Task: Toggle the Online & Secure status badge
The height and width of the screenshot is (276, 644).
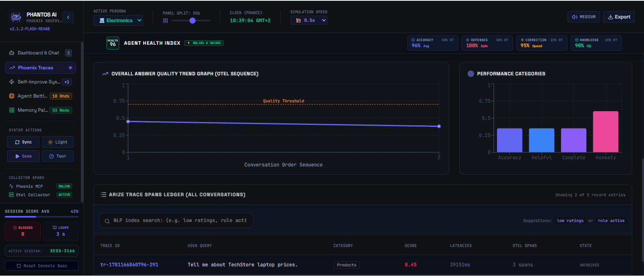Action: [204, 43]
